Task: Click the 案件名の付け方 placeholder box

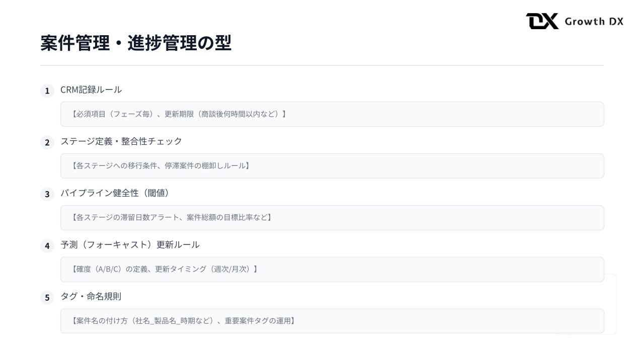Action: click(332, 321)
